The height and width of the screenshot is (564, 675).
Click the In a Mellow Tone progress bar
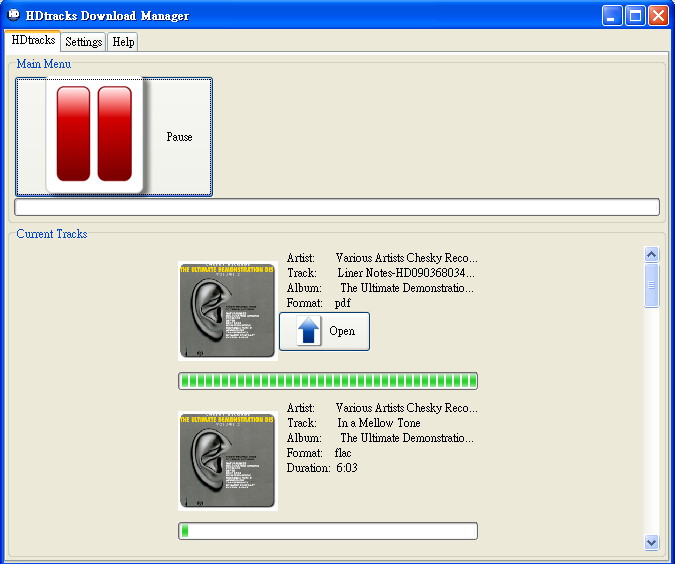(x=328, y=531)
